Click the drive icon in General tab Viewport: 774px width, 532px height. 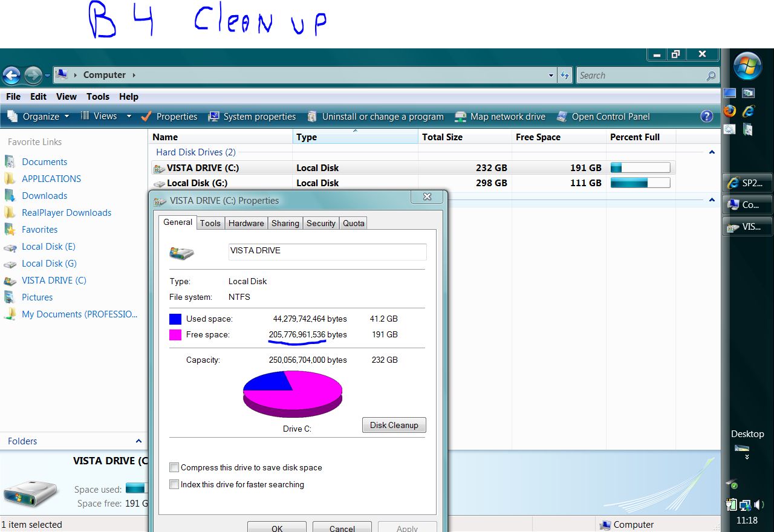181,253
